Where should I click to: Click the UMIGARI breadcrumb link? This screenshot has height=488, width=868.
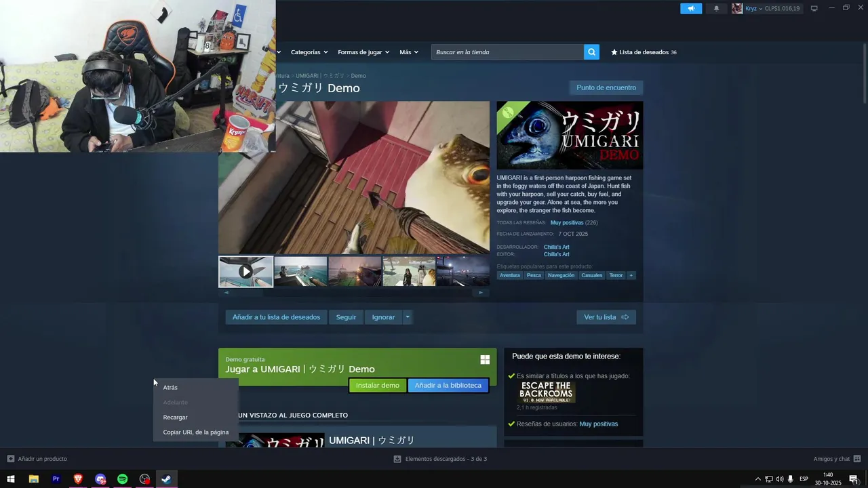pyautogui.click(x=320, y=76)
